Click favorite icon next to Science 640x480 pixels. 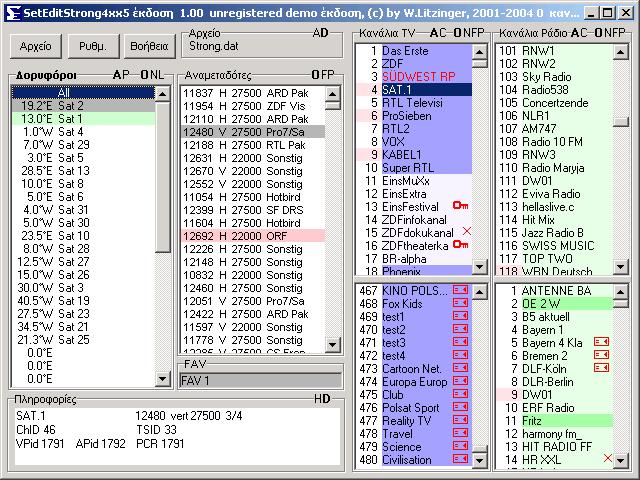[x=460, y=446]
